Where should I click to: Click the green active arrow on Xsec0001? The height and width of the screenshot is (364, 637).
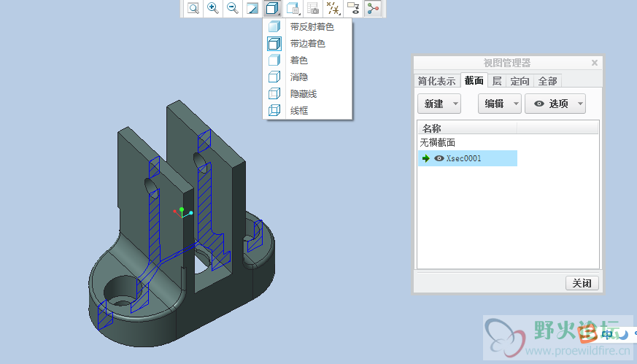tap(425, 158)
